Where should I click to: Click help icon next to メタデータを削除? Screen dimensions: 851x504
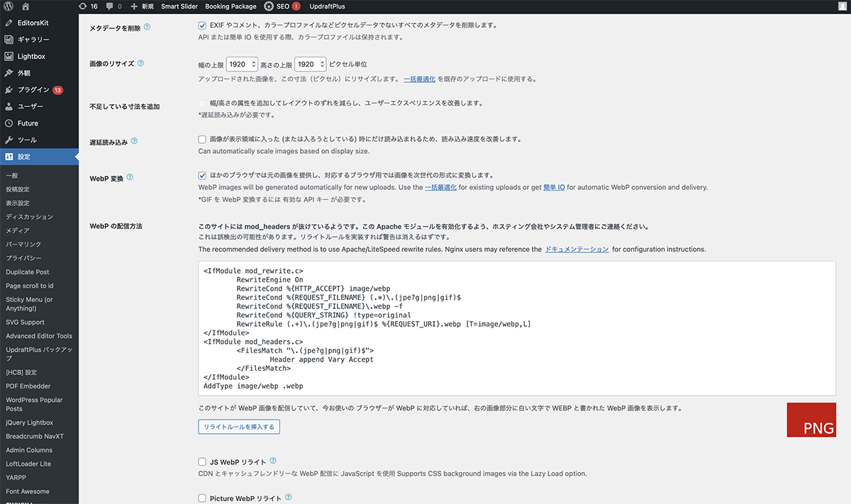(148, 26)
